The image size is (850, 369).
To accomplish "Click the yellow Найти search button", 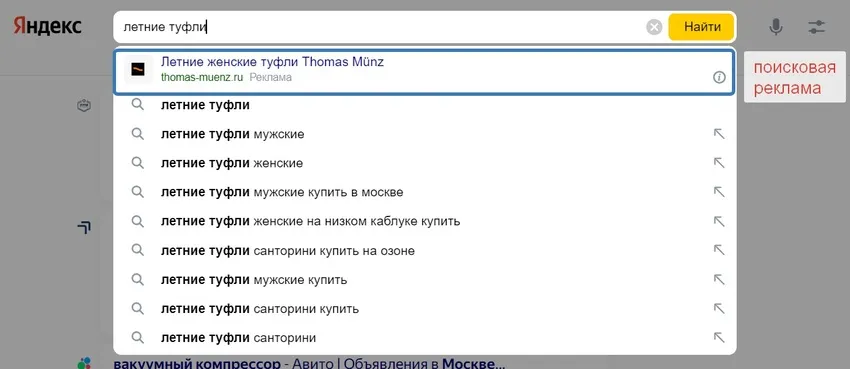I will (701, 27).
